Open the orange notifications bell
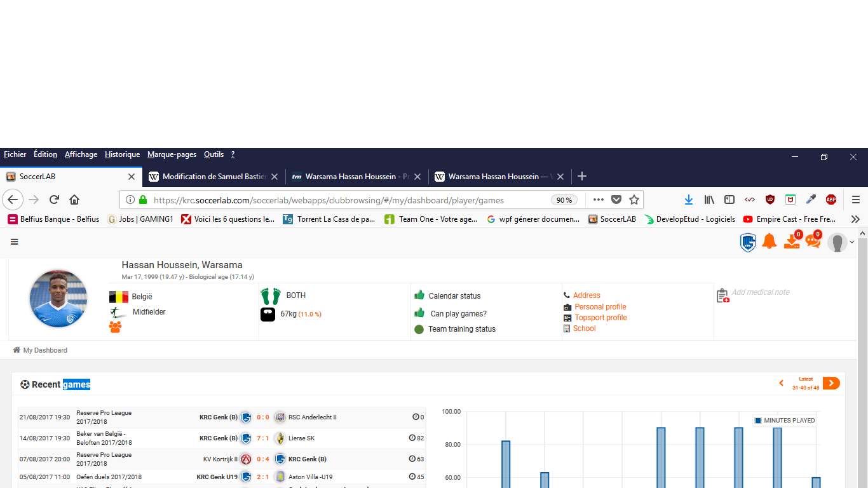 point(769,241)
